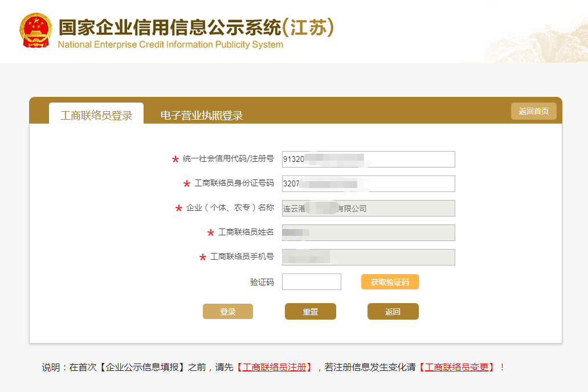This screenshot has height=392, width=588.
Task: Click the 国家企业信用信息公示系统(江苏) title
Action: click(x=196, y=27)
